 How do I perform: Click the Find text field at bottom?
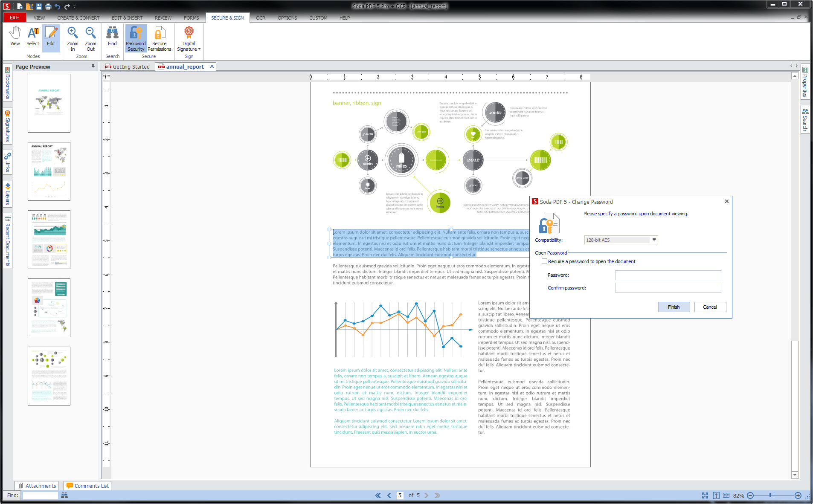[40, 495]
